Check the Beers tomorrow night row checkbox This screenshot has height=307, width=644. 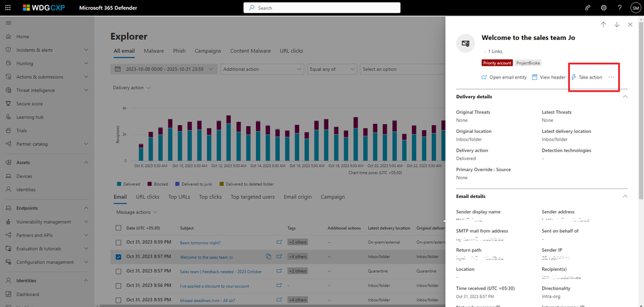pos(118,243)
